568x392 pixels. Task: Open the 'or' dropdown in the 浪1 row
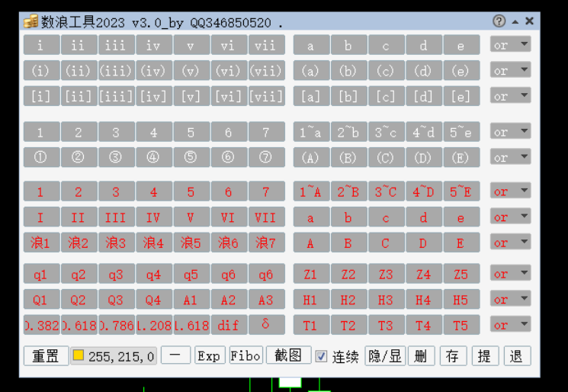coord(510,243)
